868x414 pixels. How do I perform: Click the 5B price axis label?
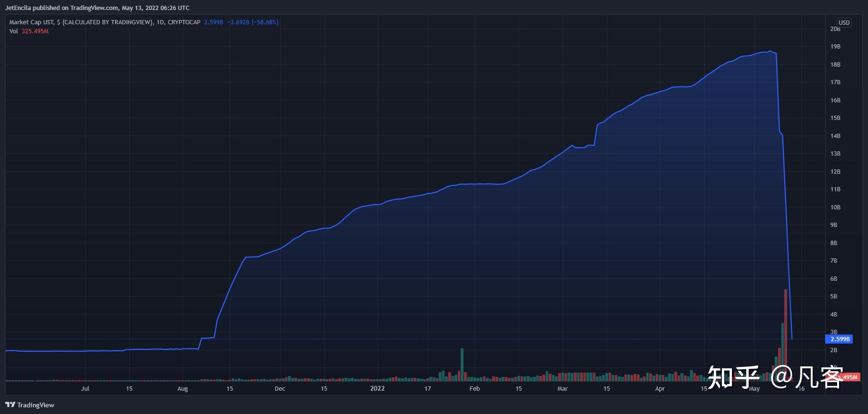pos(834,296)
